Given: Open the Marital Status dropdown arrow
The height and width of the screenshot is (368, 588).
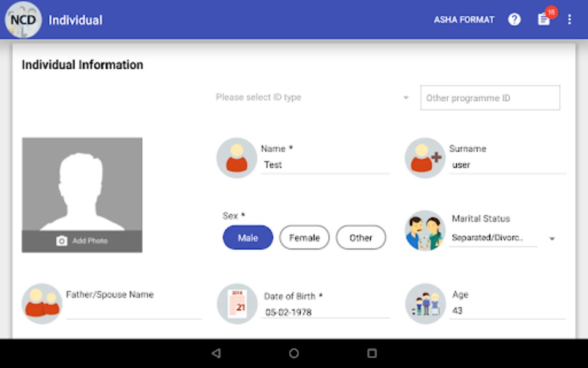Looking at the screenshot, I should 552,239.
